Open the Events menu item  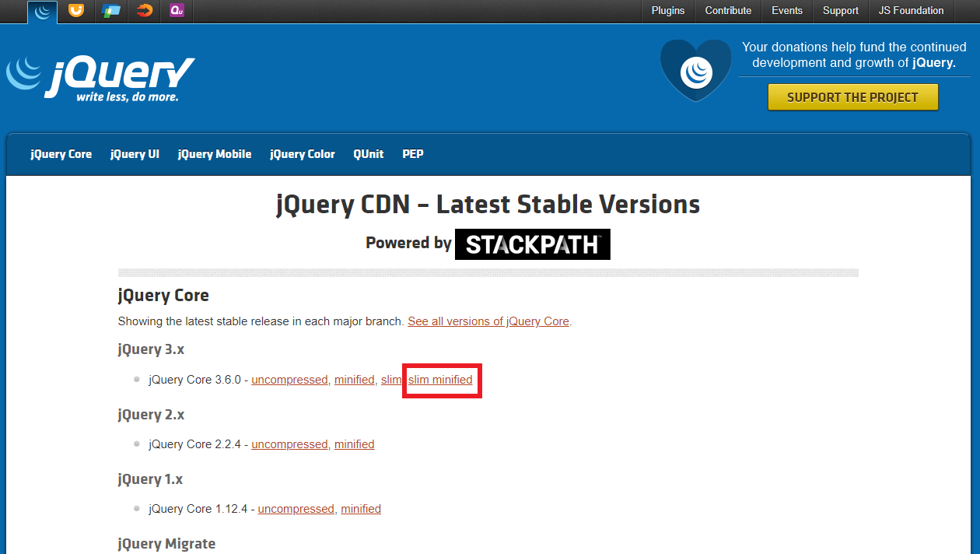787,11
